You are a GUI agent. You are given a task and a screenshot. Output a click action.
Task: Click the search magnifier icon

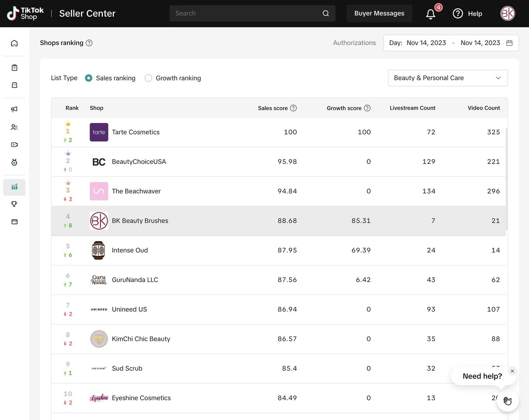pos(326,13)
